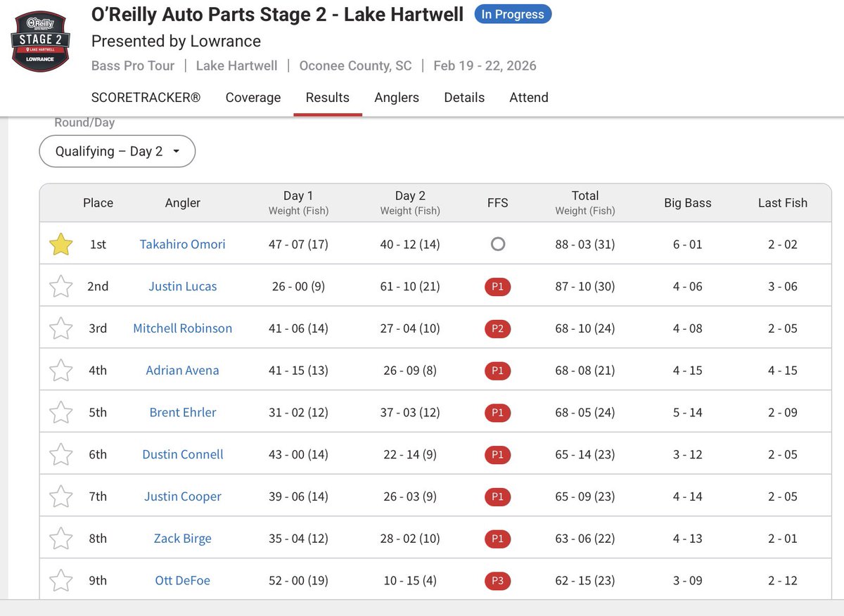Click Zack Birge's P1 FFS badge
Viewport: 844px width, 616px height.
tap(498, 539)
